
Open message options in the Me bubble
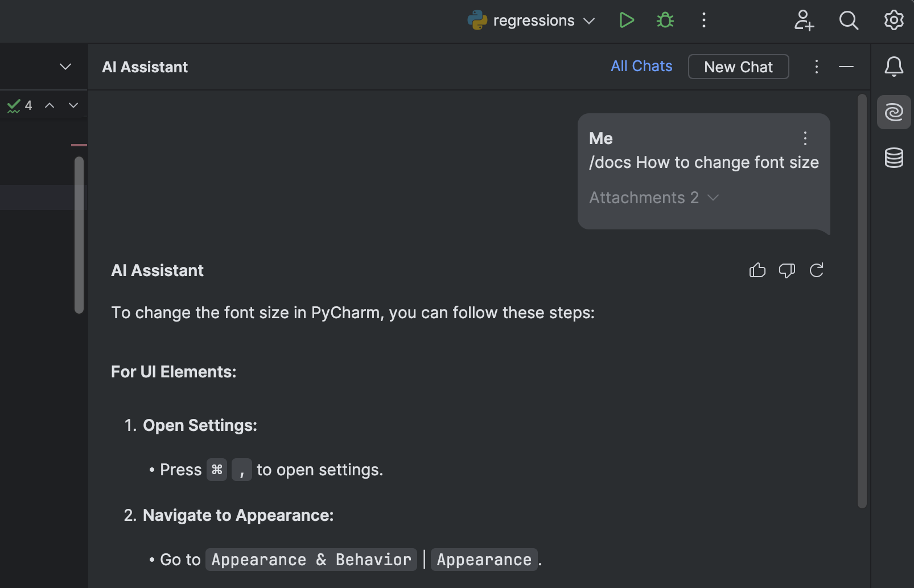coord(805,138)
